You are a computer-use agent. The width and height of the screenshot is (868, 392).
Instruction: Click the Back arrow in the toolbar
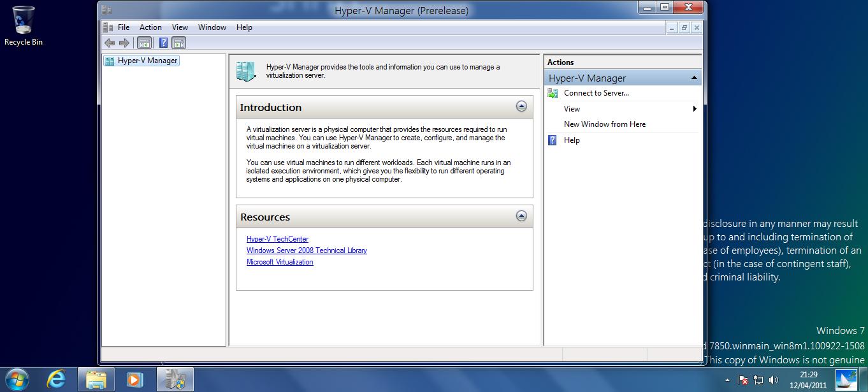pyautogui.click(x=110, y=43)
